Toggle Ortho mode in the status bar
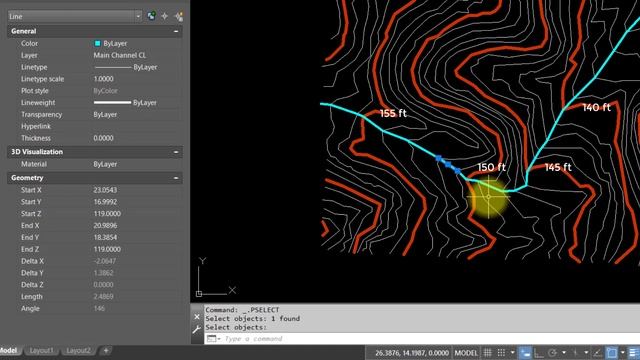The image size is (640, 360). point(539,353)
